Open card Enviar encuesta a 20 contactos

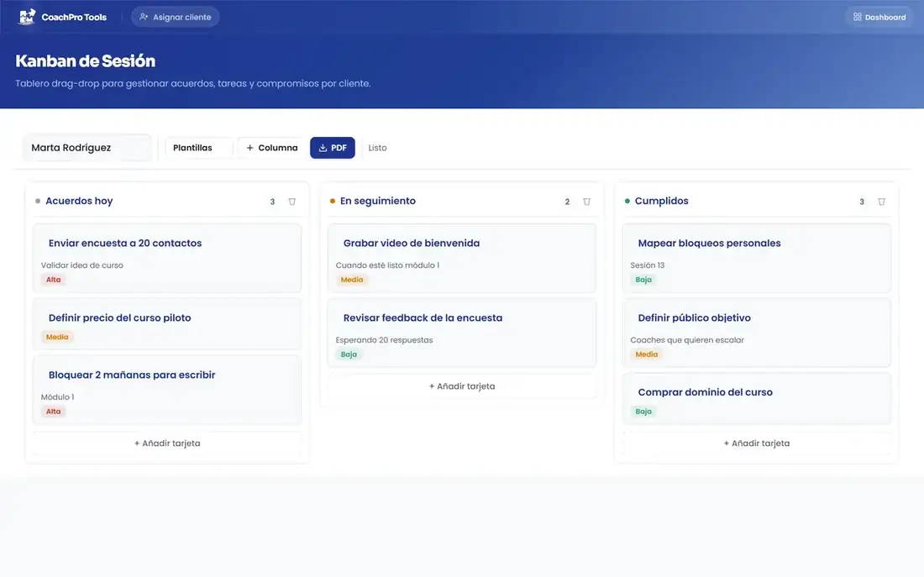click(x=167, y=258)
